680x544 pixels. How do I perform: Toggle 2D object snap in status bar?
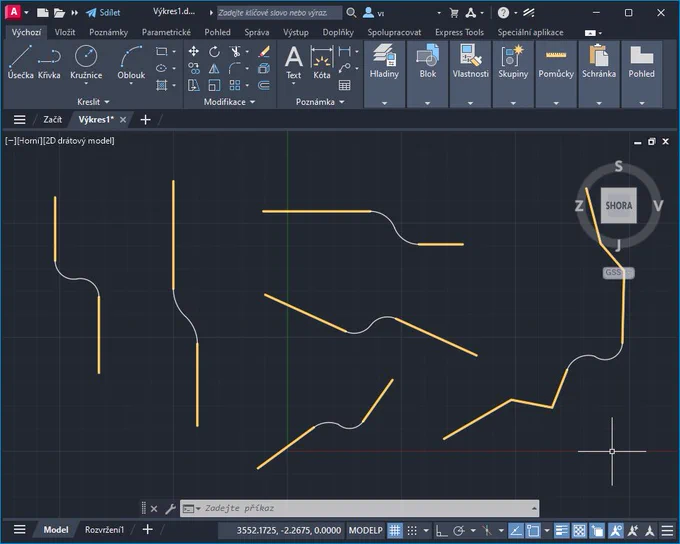[533, 530]
